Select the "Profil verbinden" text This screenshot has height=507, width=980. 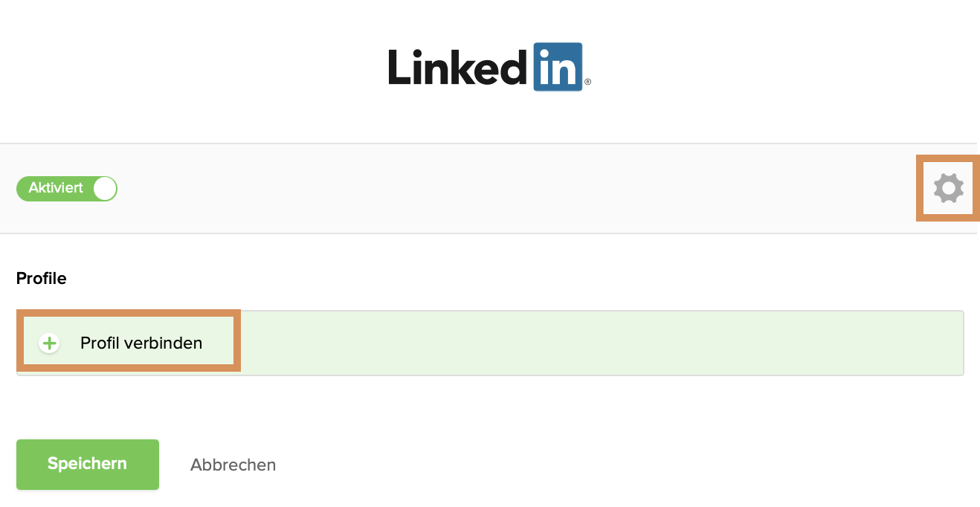pyautogui.click(x=141, y=343)
